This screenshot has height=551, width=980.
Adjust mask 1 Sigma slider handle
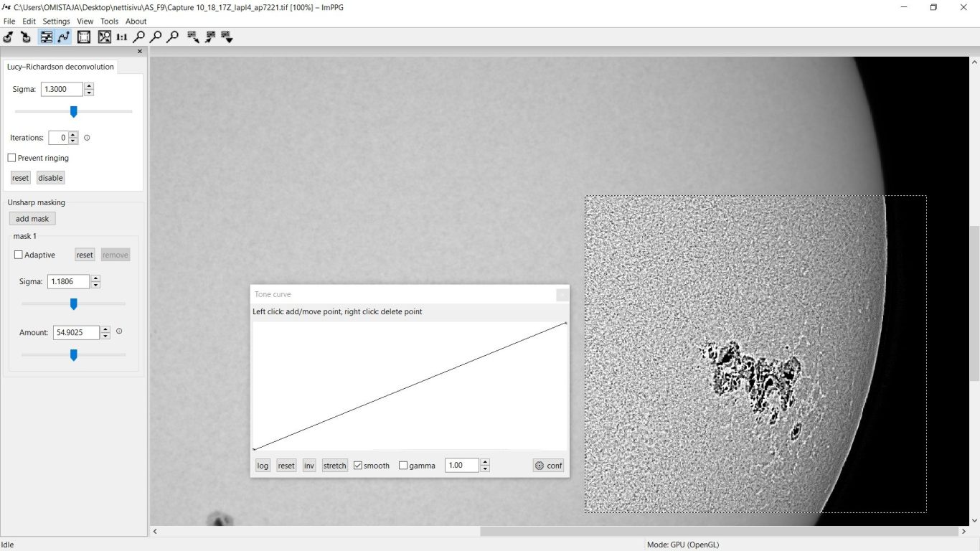(73, 304)
